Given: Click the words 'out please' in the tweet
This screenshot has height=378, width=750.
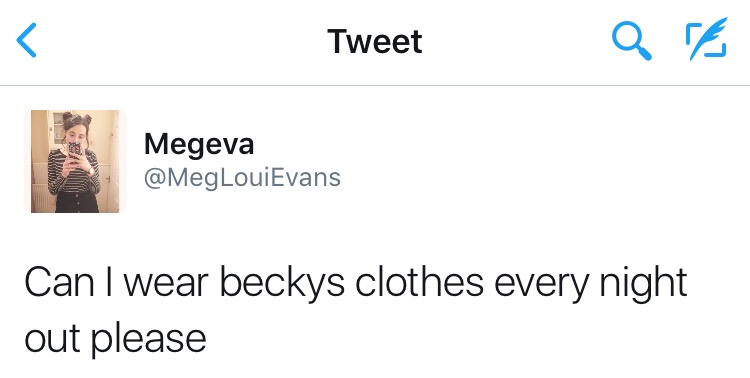Looking at the screenshot, I should [x=115, y=339].
